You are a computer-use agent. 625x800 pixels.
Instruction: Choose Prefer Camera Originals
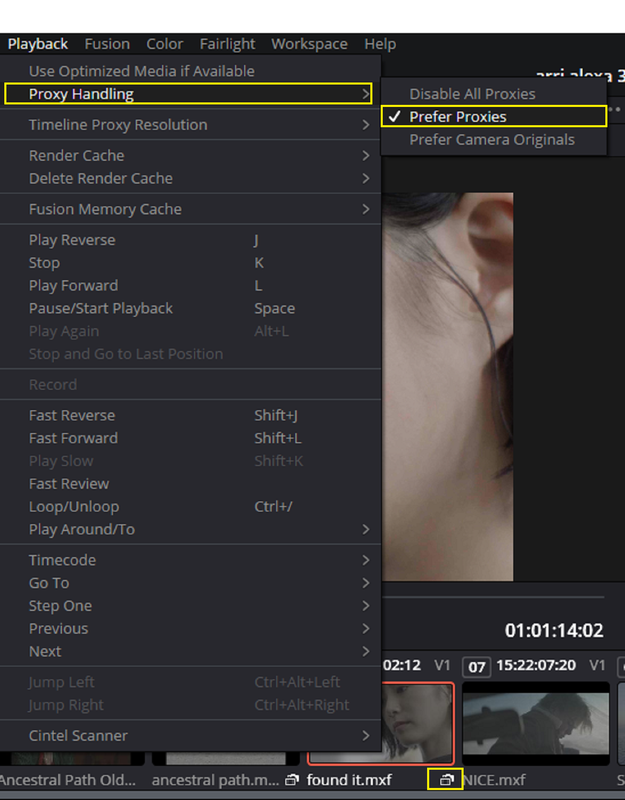coord(493,139)
